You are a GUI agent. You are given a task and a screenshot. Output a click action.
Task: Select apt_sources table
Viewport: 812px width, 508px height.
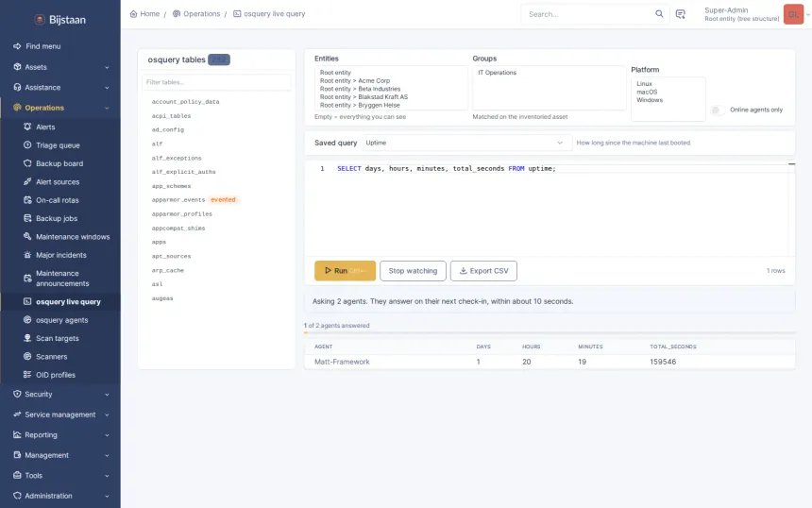click(171, 256)
